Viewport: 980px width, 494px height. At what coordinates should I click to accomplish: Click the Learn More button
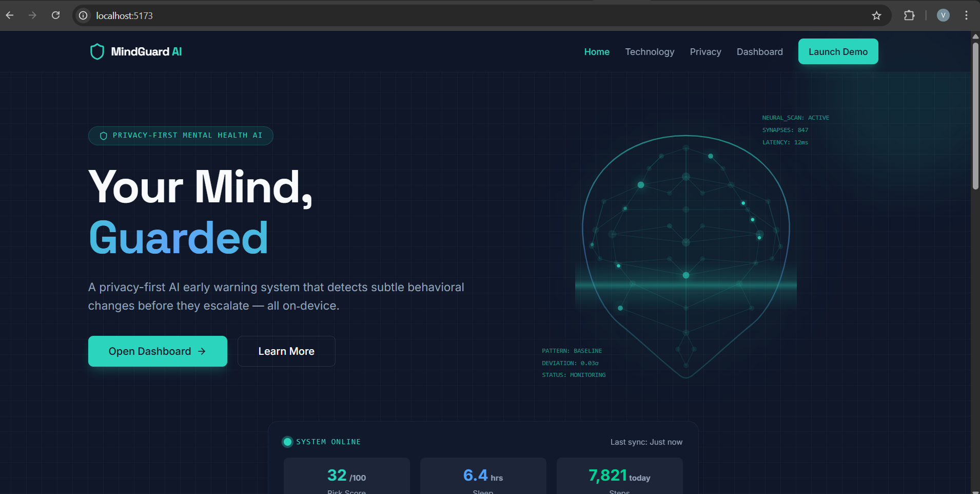coord(286,351)
